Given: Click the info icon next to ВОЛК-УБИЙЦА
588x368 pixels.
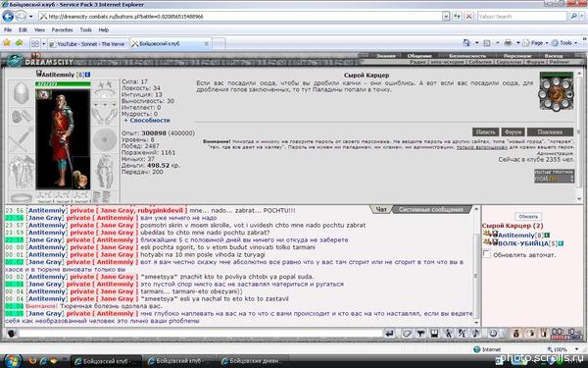Looking at the screenshot, I should pyautogui.click(x=561, y=243).
